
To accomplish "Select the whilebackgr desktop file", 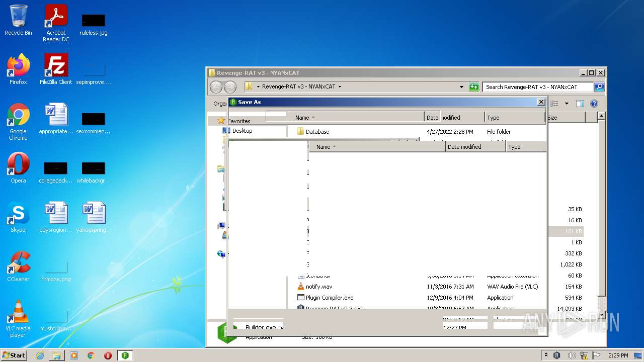I will tap(94, 172).
